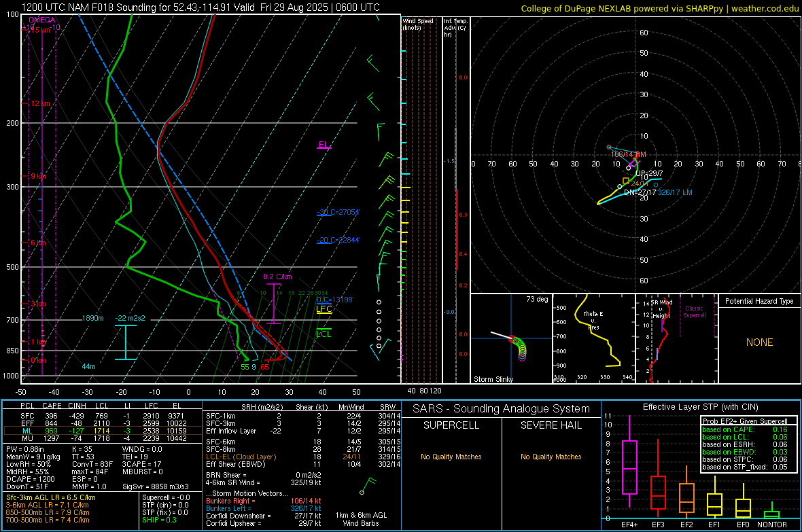Viewport: 802px width, 532px height.
Task: Click the Corfidi Downshear vector line
Action: pyautogui.click(x=264, y=516)
